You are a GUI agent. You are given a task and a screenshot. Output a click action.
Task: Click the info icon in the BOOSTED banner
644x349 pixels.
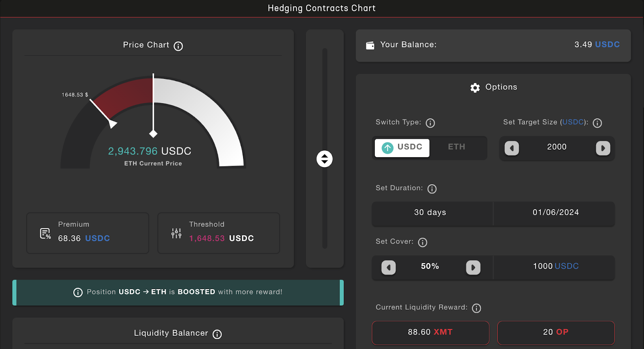[x=78, y=292]
